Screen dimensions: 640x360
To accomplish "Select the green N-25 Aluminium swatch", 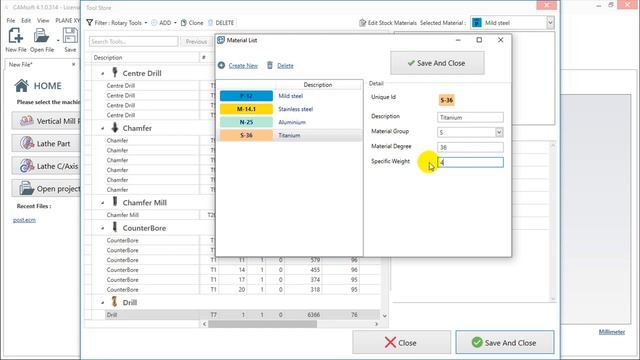I will click(x=246, y=122).
